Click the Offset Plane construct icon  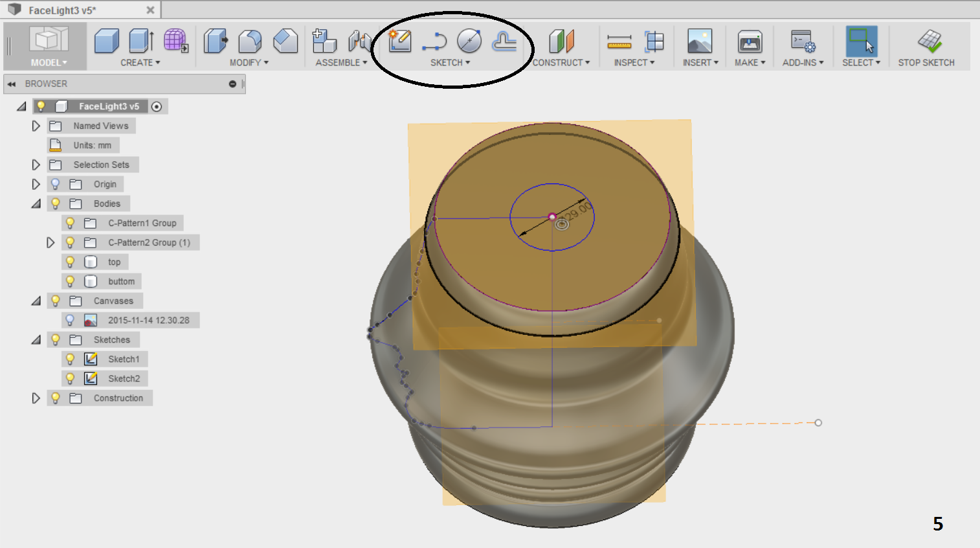pos(561,41)
